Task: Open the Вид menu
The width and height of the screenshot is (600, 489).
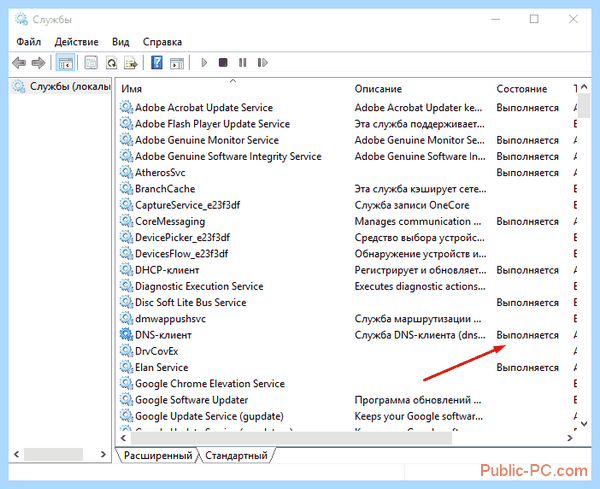Action: pyautogui.click(x=121, y=42)
